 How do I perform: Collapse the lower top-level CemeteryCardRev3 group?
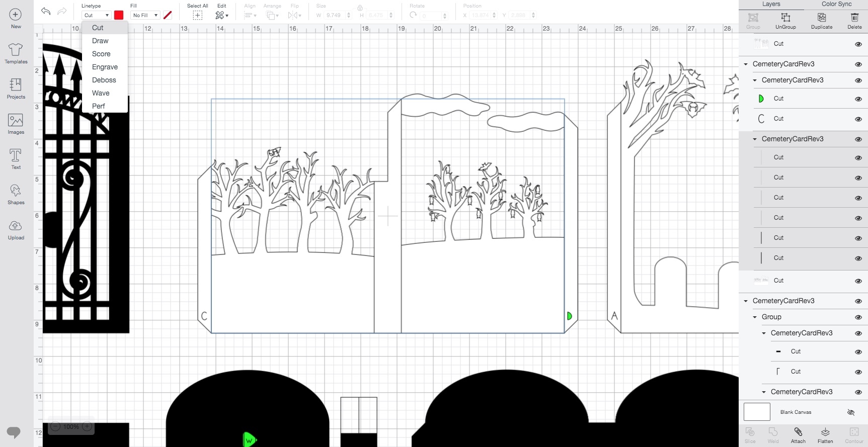746,301
